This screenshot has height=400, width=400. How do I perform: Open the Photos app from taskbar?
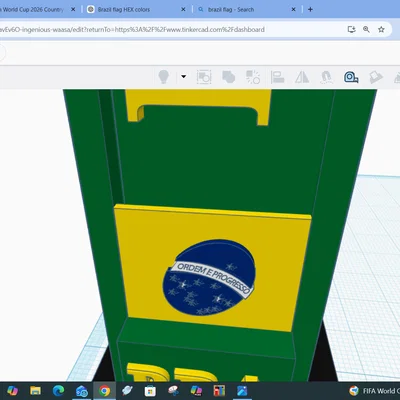pos(242,390)
